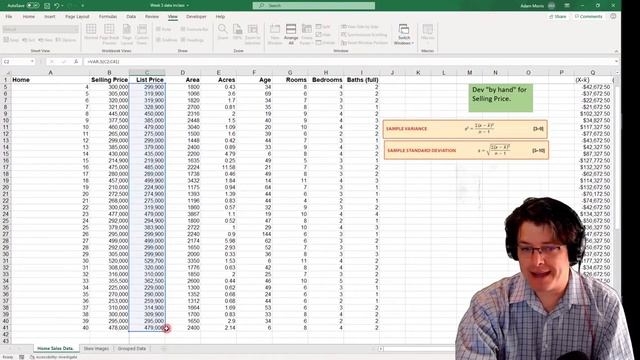Screen dimensions: 640x360
Task: Select column D header
Action: [x=182, y=73]
